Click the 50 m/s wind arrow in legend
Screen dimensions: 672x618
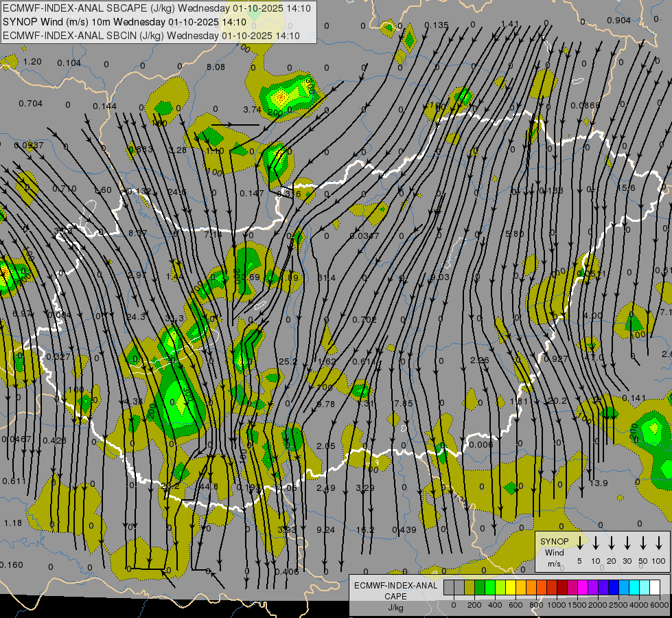click(x=643, y=543)
